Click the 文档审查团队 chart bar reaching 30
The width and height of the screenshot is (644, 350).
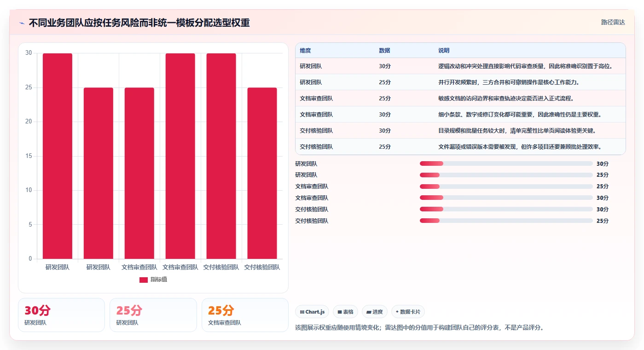coord(180,156)
